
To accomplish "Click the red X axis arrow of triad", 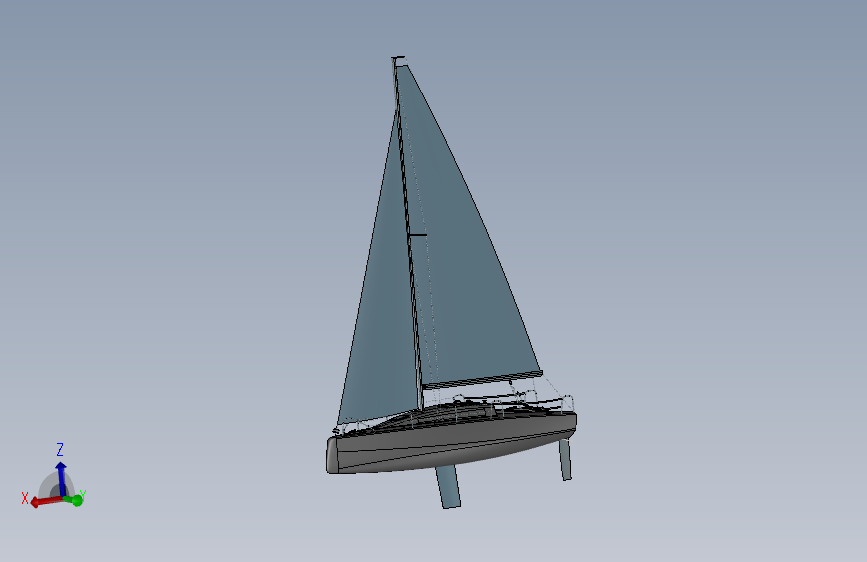I will (x=46, y=501).
